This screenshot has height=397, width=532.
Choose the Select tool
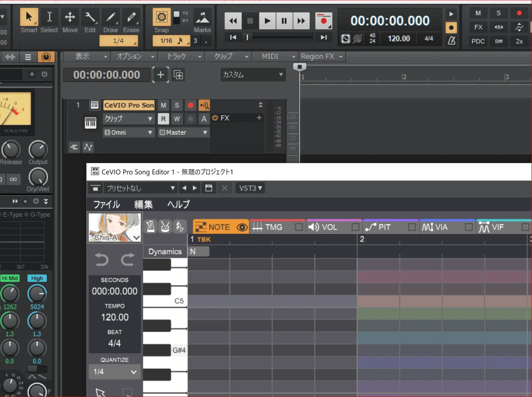tap(49, 20)
